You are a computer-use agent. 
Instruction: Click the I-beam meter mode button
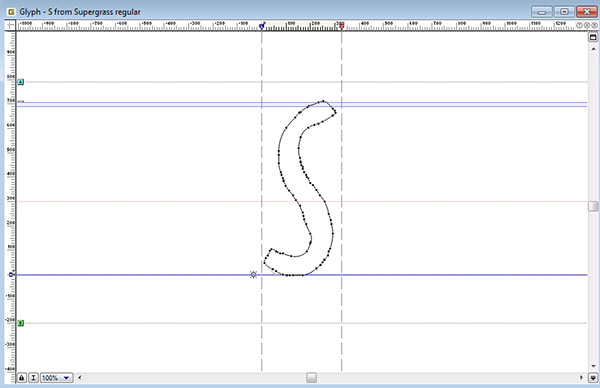pyautogui.click(x=33, y=378)
